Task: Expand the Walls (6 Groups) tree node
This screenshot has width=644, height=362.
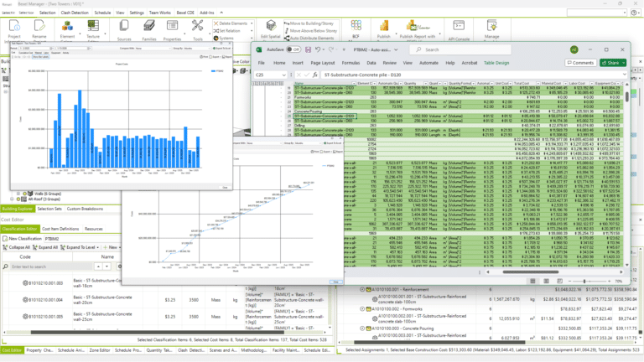Action: tap(18, 194)
